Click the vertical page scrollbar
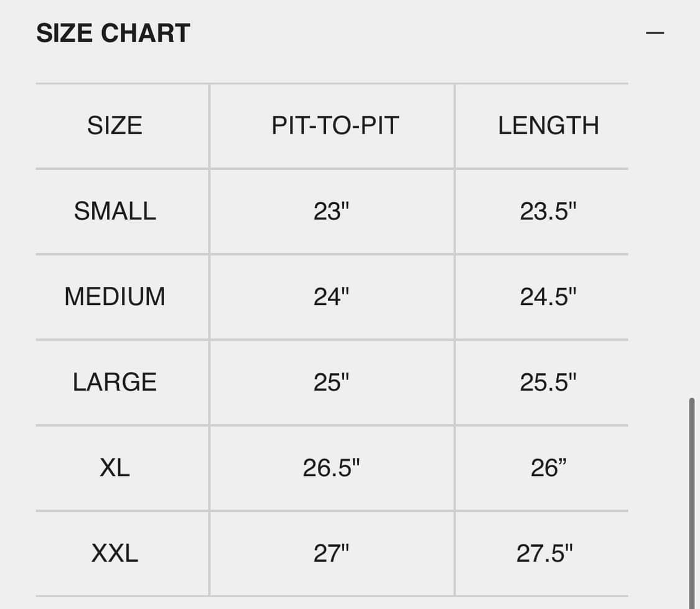This screenshot has width=700, height=609. [691, 498]
